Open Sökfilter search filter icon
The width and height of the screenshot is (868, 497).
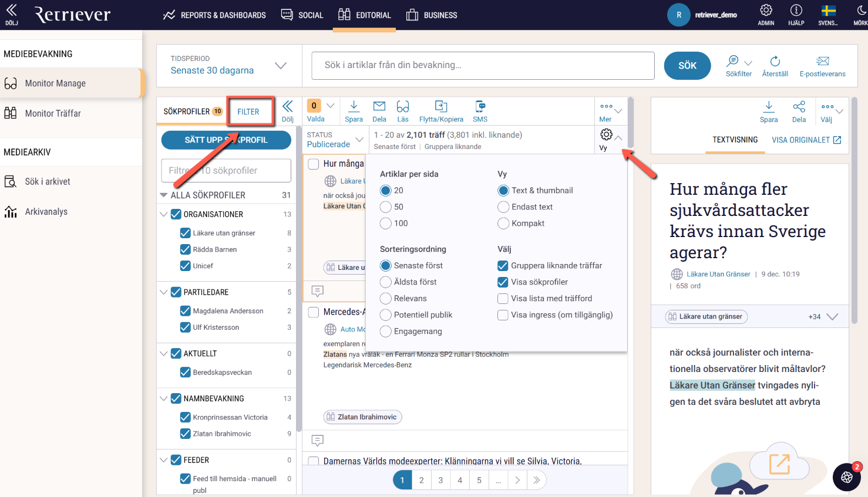[733, 61]
